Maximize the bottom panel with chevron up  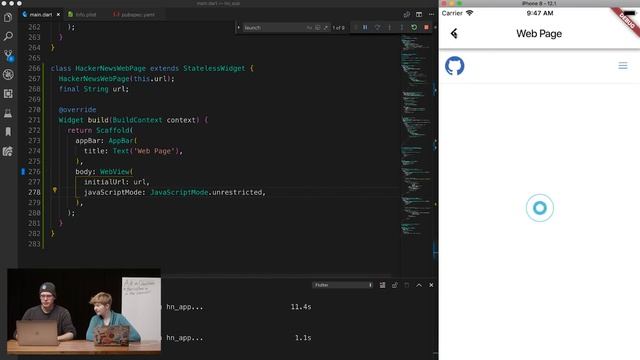(419, 285)
